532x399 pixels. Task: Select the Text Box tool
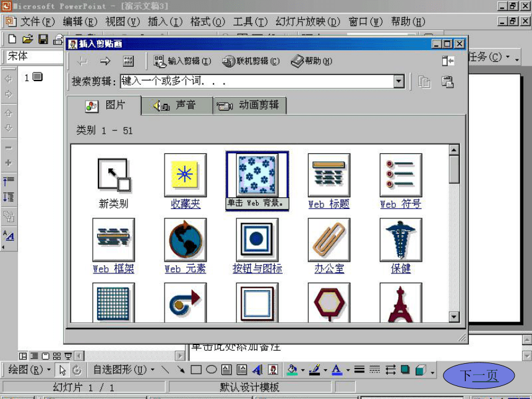(226, 369)
